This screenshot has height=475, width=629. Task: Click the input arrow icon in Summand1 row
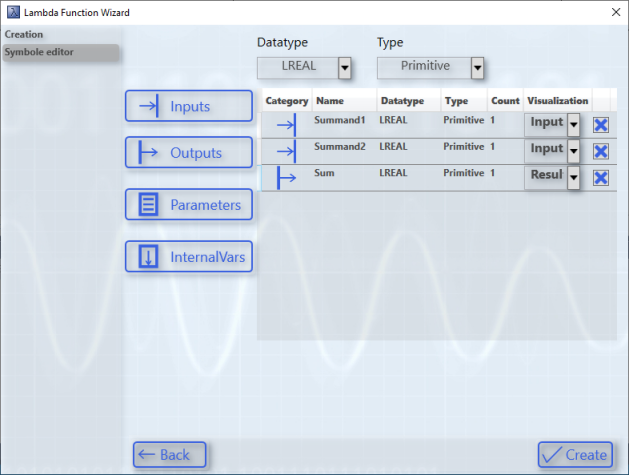pyautogui.click(x=287, y=125)
